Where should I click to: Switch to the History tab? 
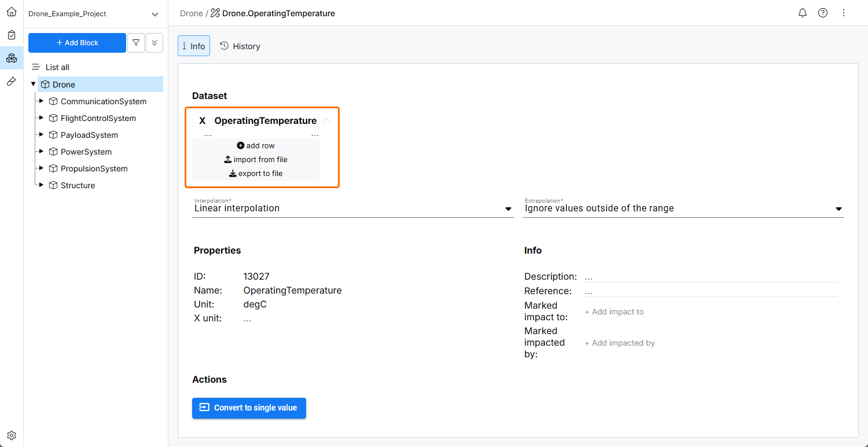[240, 46]
